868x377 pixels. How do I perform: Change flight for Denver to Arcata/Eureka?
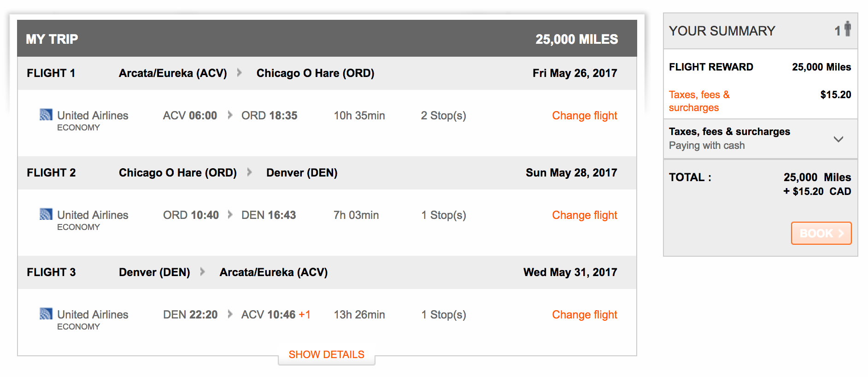584,315
